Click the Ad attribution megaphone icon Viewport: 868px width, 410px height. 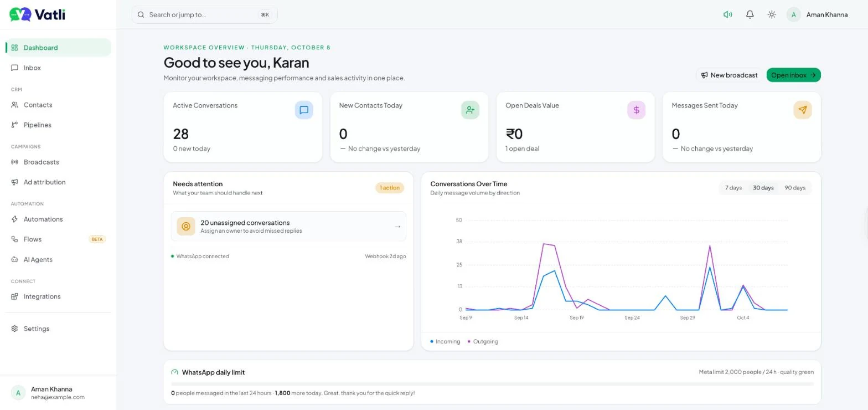coord(14,182)
